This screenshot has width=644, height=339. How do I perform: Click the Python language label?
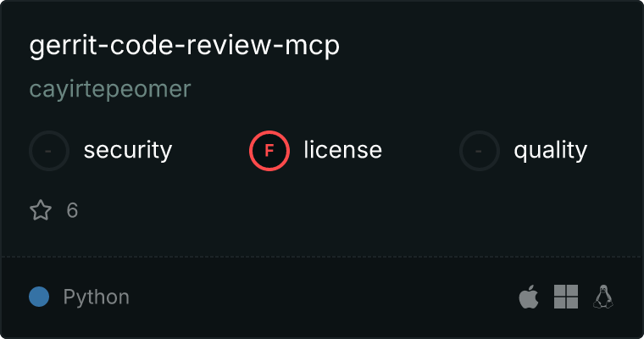point(96,297)
